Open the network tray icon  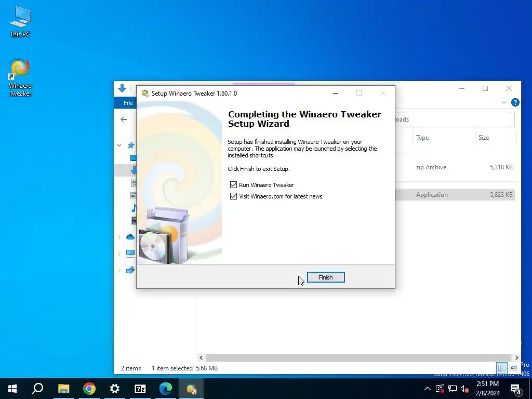[x=453, y=389]
